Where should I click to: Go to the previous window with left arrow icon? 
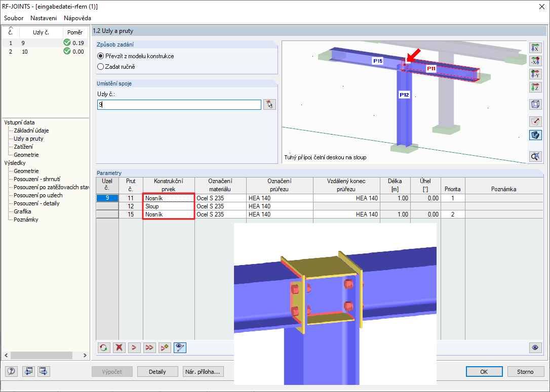(x=28, y=371)
